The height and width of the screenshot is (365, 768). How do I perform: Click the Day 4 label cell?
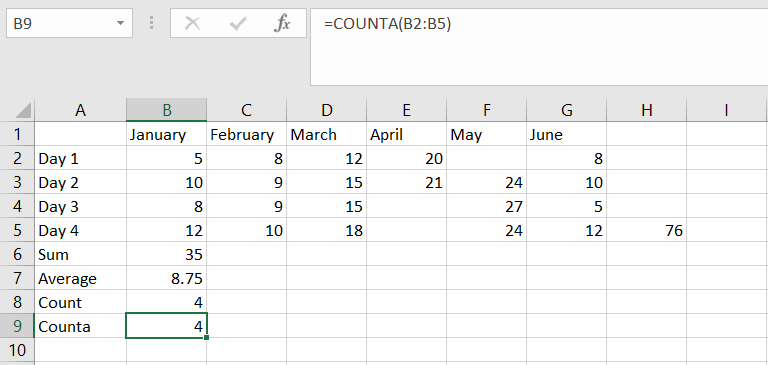pos(80,230)
